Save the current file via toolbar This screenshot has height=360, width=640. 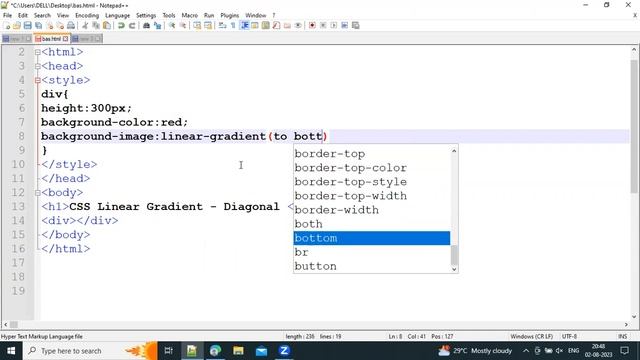27,25
